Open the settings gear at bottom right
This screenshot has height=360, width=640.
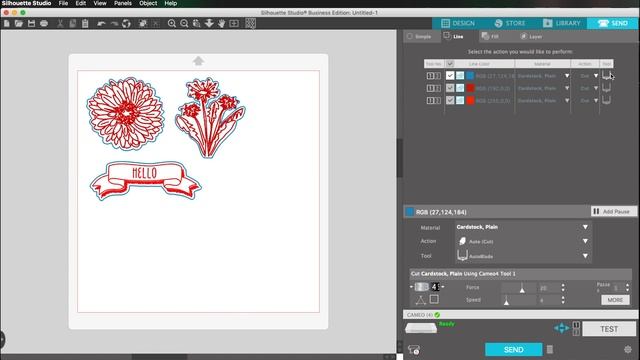point(628,349)
